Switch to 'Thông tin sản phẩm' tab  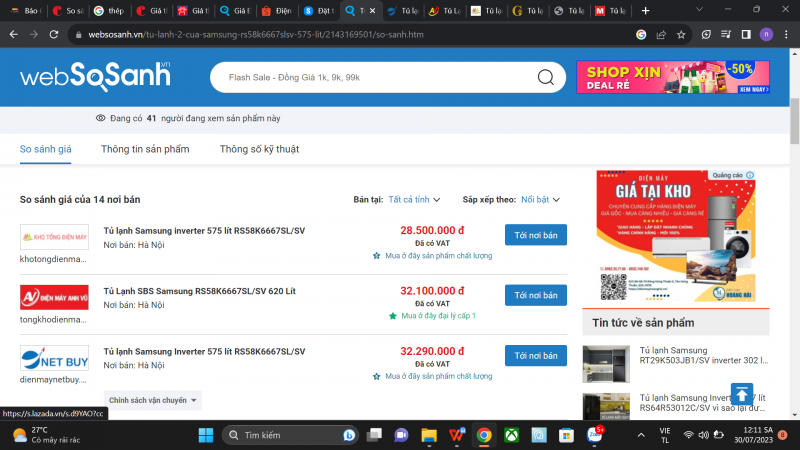point(145,149)
